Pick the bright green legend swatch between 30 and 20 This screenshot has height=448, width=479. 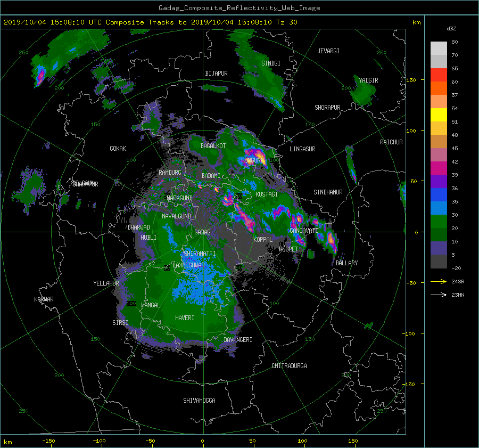[439, 222]
